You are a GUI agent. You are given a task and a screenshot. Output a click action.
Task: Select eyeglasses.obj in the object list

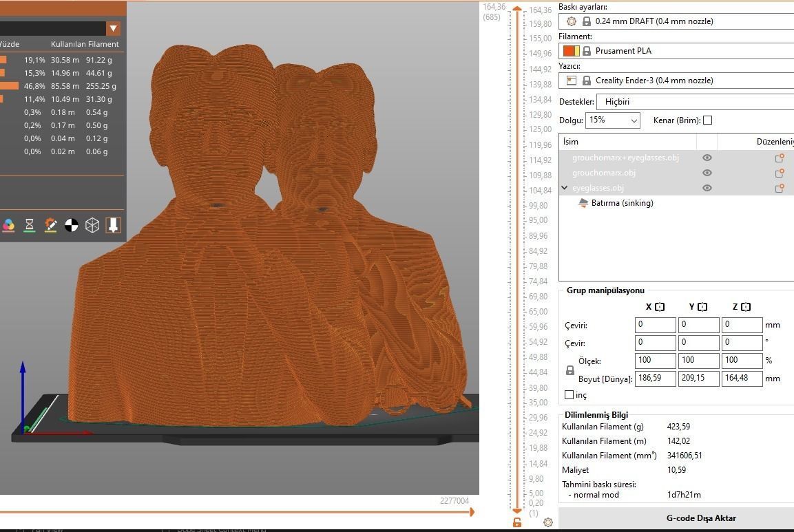coord(598,188)
